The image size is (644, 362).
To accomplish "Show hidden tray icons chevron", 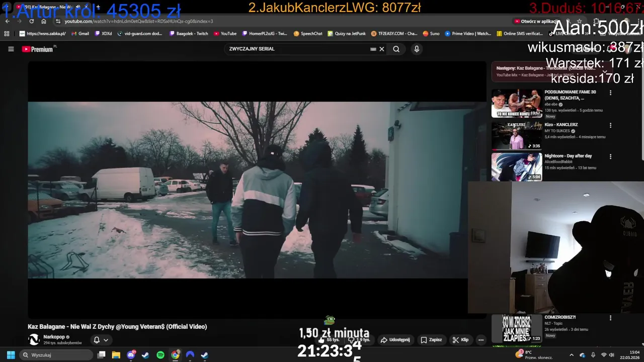I will (571, 355).
